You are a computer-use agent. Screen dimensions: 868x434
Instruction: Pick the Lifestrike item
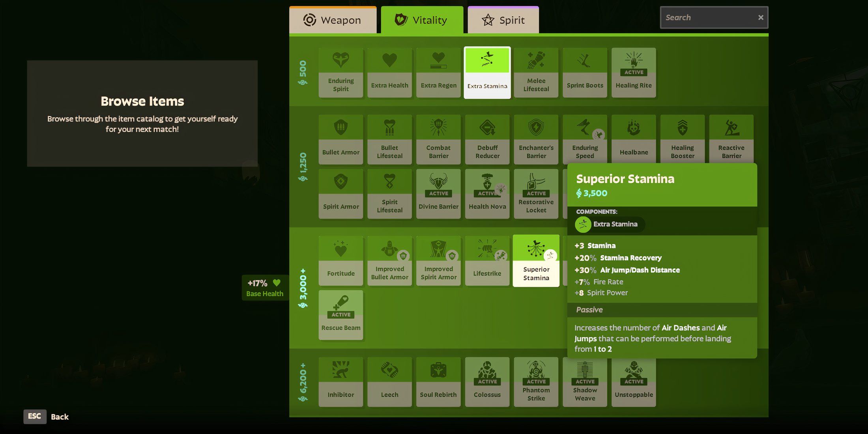pos(487,261)
